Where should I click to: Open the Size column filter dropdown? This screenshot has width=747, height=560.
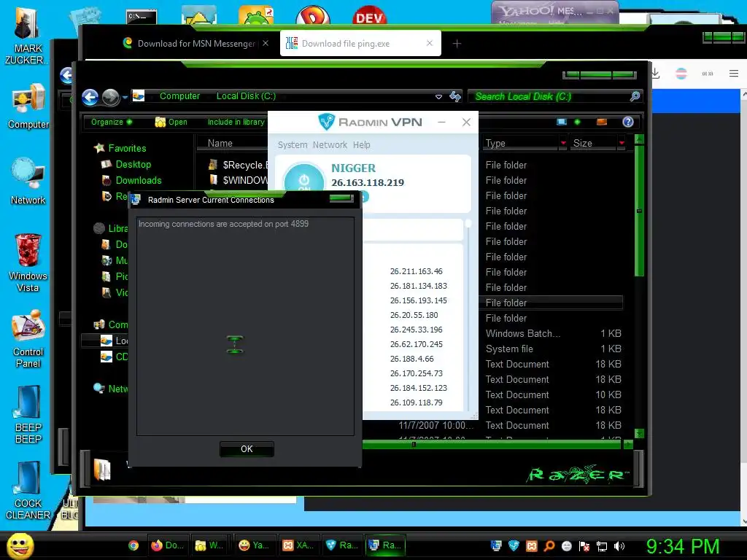pos(622,143)
